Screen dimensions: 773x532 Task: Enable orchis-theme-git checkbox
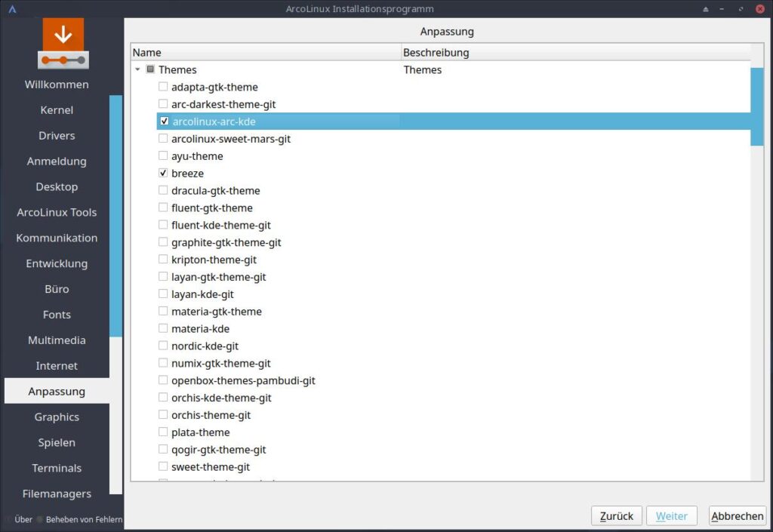coord(163,414)
